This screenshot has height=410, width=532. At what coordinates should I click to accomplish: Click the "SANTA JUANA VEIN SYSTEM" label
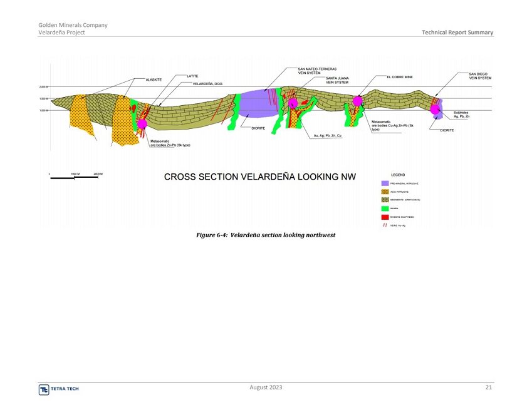(337, 80)
